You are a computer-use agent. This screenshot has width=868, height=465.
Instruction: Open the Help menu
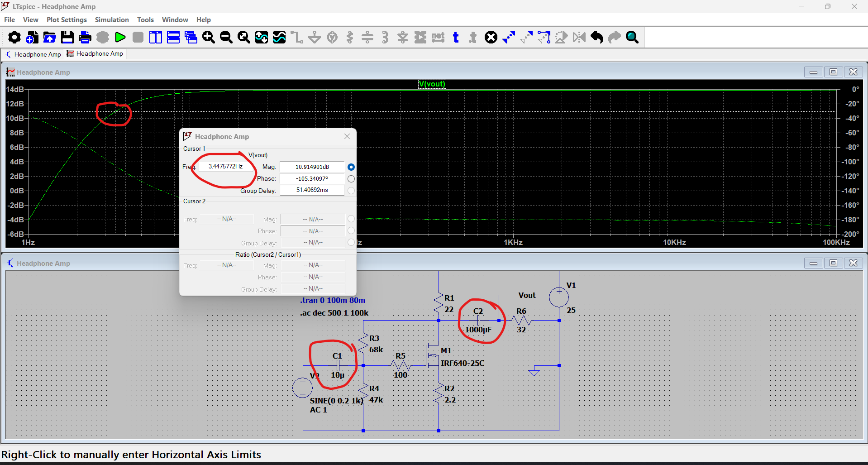coord(203,20)
